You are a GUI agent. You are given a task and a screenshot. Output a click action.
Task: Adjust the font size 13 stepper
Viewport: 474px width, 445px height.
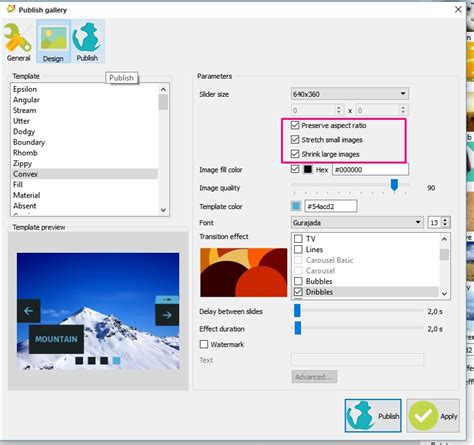(x=445, y=222)
